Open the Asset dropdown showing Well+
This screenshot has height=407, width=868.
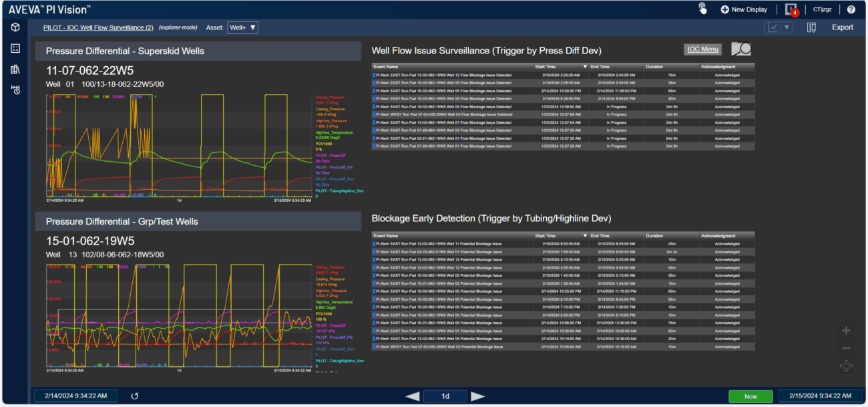click(x=242, y=27)
